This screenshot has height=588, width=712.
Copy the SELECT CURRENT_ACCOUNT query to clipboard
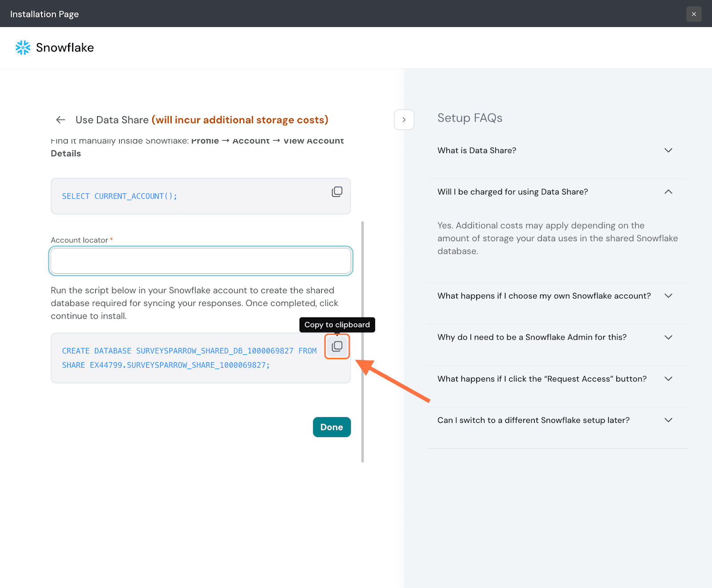[x=337, y=192]
